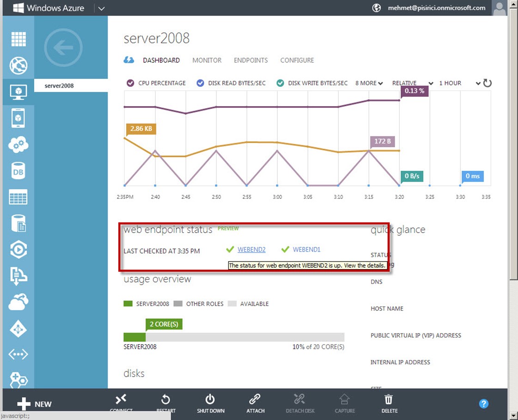Switch to the Endpoints tab
Screen dimensions: 518x420
[x=251, y=60]
